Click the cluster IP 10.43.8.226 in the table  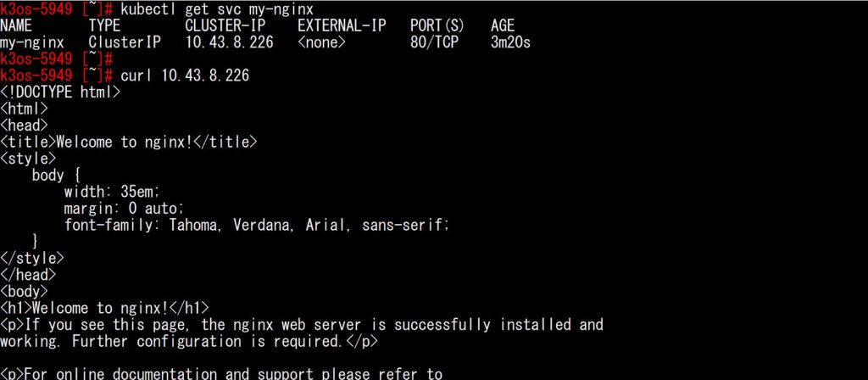pyautogui.click(x=229, y=42)
